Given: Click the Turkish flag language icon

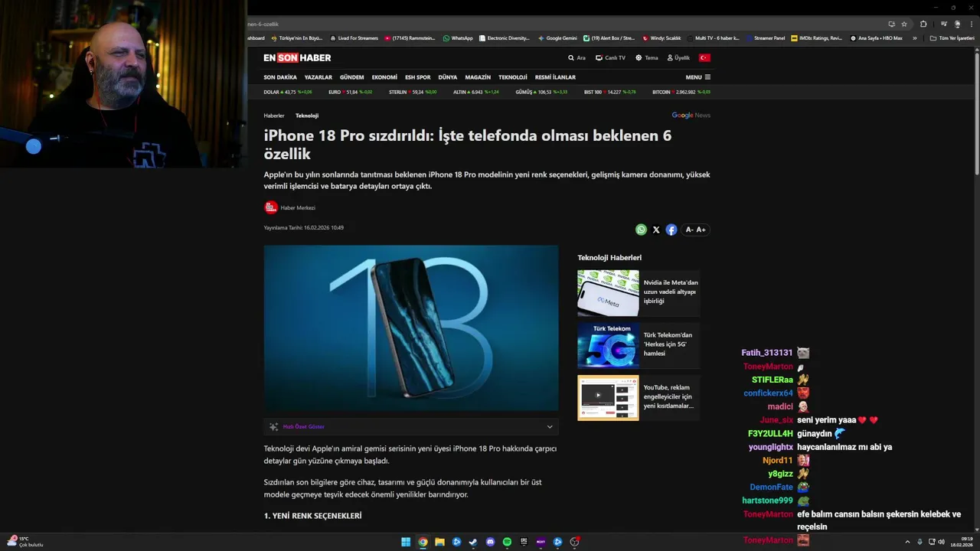Looking at the screenshot, I should pyautogui.click(x=704, y=57).
